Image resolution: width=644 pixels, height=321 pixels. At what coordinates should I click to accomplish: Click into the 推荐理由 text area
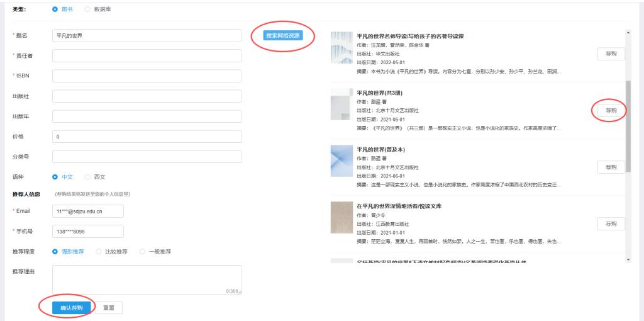[147, 279]
